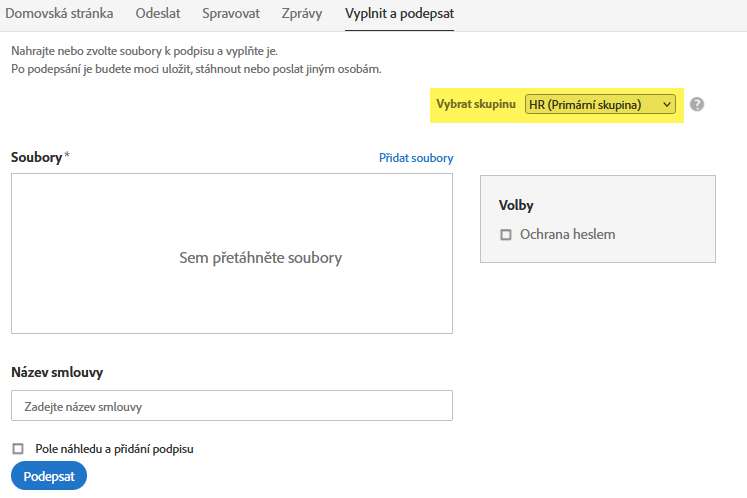Click the Vyplnit a podepsat tab
The height and width of the screenshot is (498, 747).
tap(399, 15)
